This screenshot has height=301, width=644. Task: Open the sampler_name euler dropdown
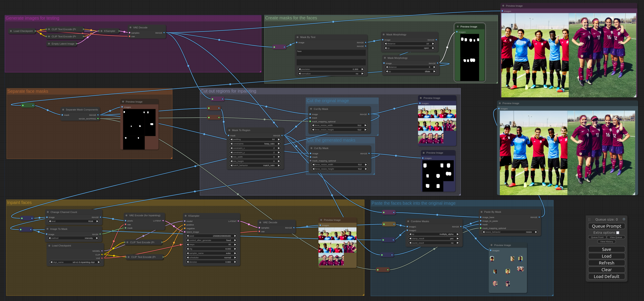211,253
